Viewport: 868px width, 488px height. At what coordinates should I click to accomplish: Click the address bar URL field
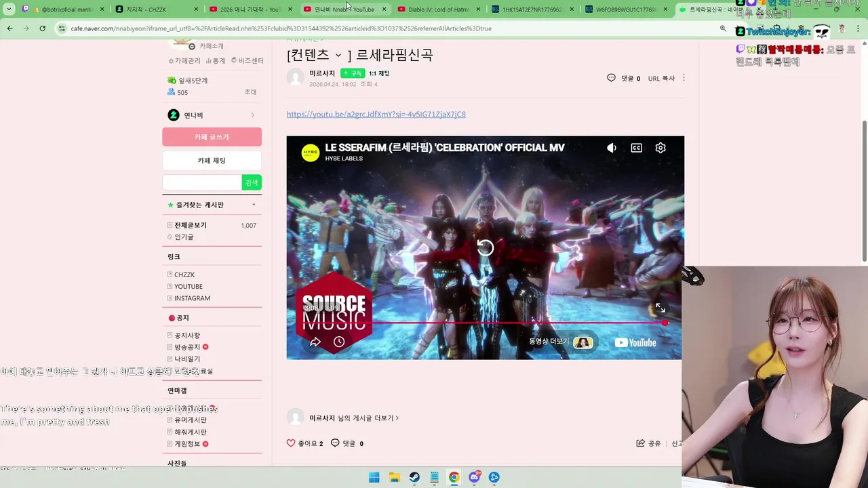point(387,28)
